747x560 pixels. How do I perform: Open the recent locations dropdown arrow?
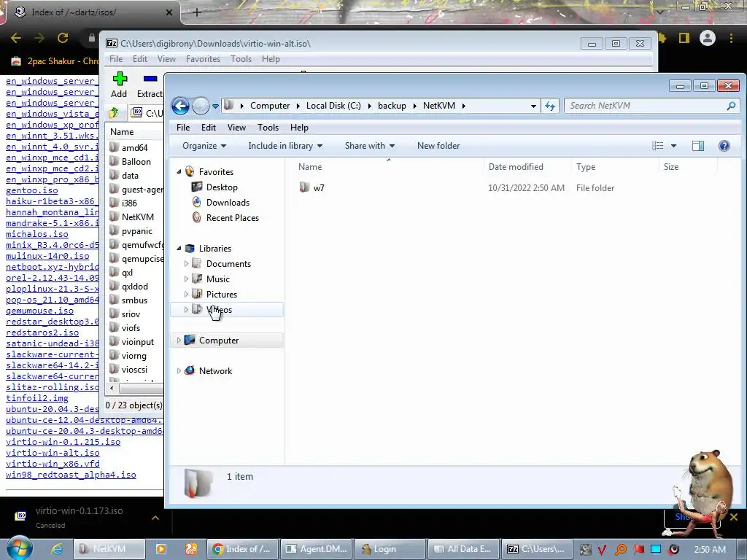point(215,106)
